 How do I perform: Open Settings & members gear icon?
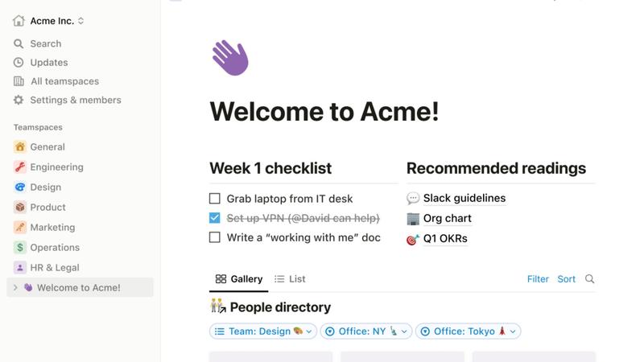tap(19, 101)
